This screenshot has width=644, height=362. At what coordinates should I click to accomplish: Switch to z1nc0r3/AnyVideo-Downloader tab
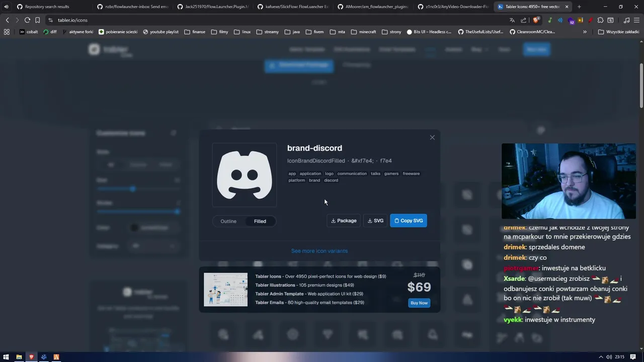coord(453,7)
